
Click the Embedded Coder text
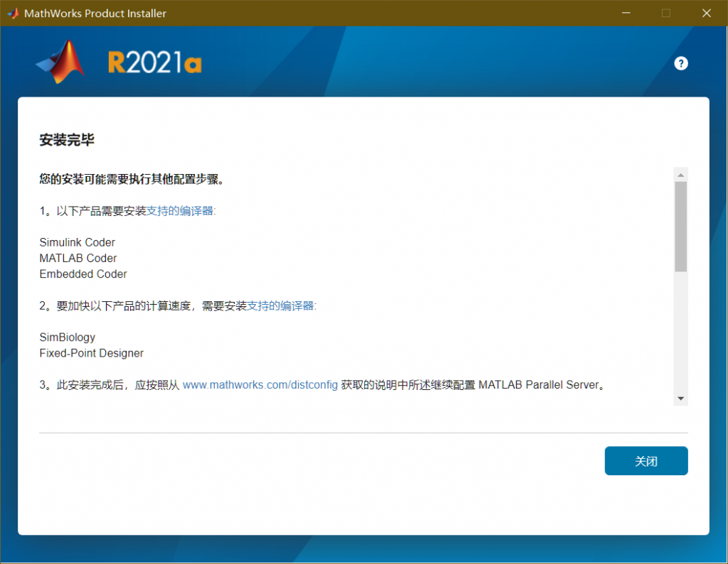[x=83, y=274]
